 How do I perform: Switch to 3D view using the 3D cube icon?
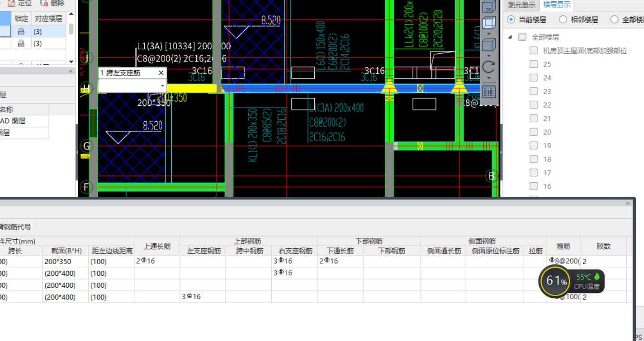point(488,6)
